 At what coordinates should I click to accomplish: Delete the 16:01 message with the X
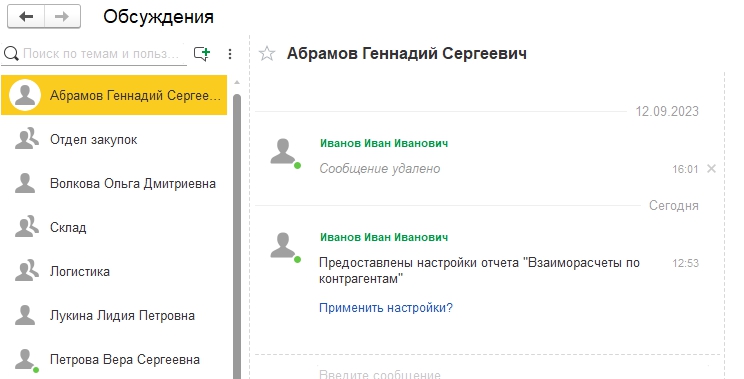711,168
